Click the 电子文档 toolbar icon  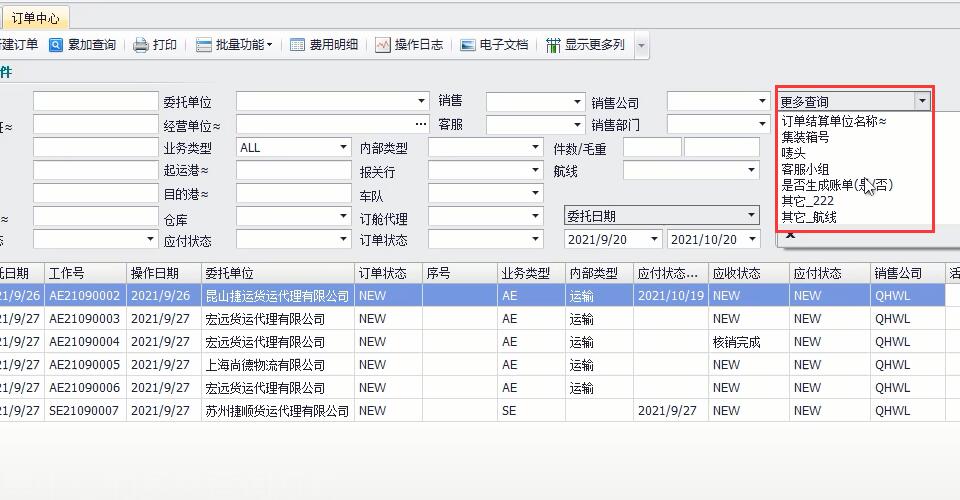(x=468, y=45)
